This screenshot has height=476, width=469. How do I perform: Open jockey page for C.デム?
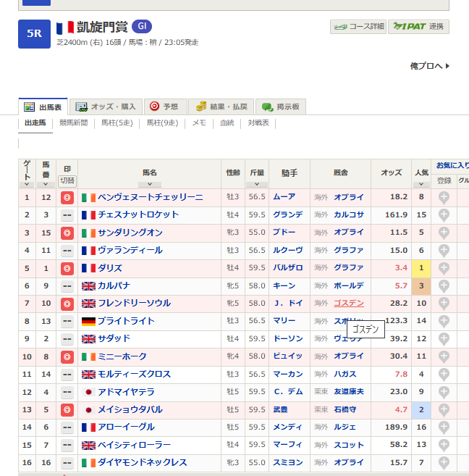(x=288, y=392)
